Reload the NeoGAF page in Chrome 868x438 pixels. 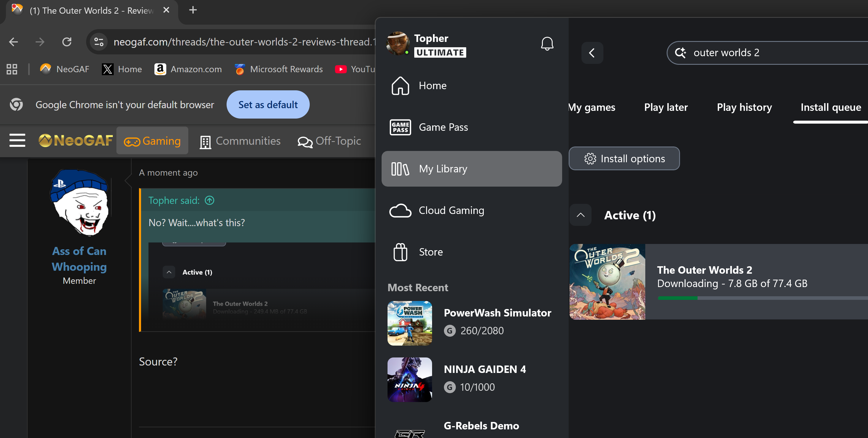pos(67,42)
